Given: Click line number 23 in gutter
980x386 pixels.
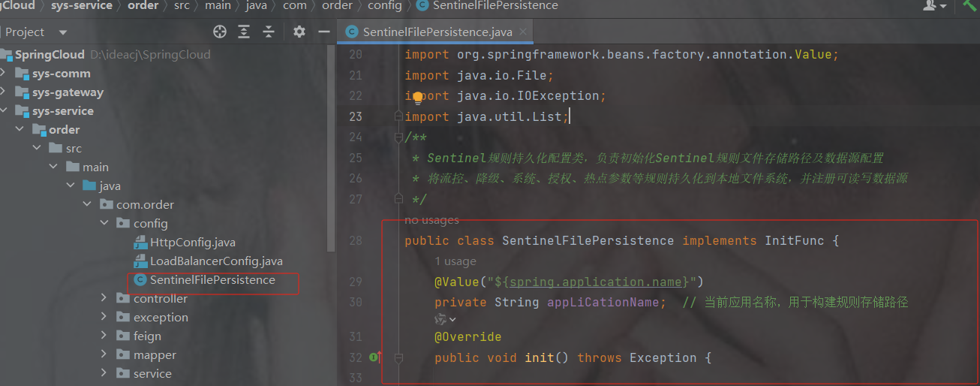Looking at the screenshot, I should pos(356,116).
